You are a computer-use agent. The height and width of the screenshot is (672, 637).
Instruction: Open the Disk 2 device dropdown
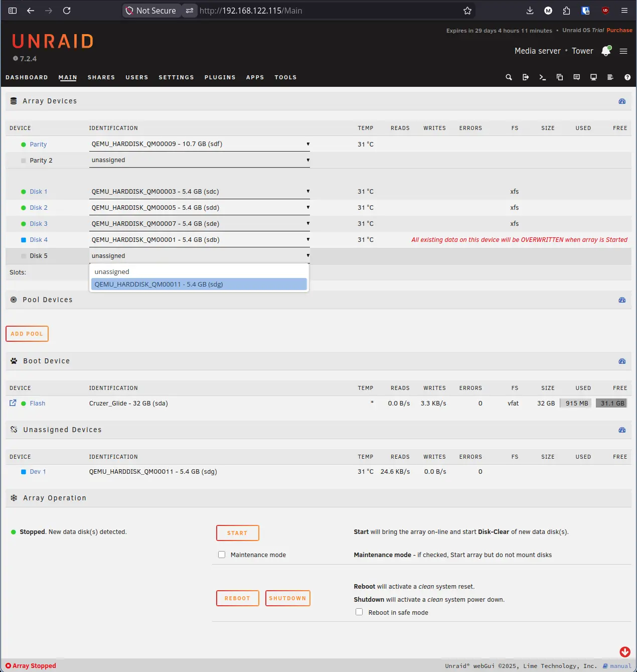click(x=200, y=208)
